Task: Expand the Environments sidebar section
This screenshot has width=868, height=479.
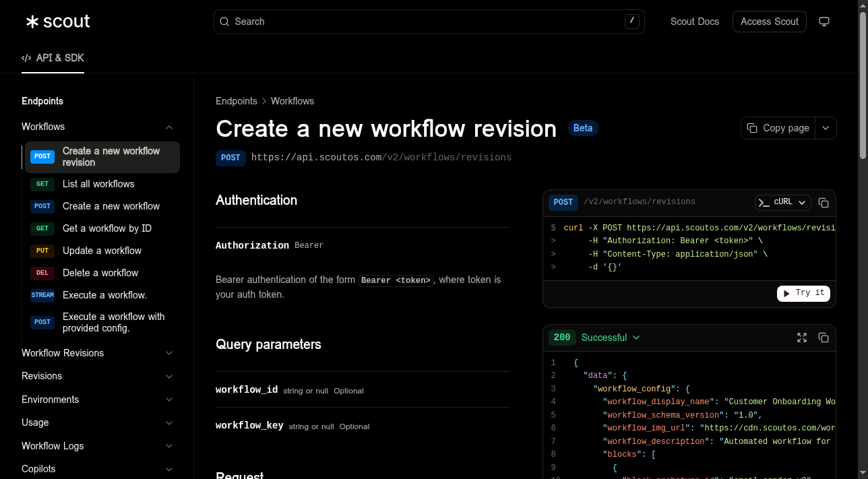Action: (169, 400)
